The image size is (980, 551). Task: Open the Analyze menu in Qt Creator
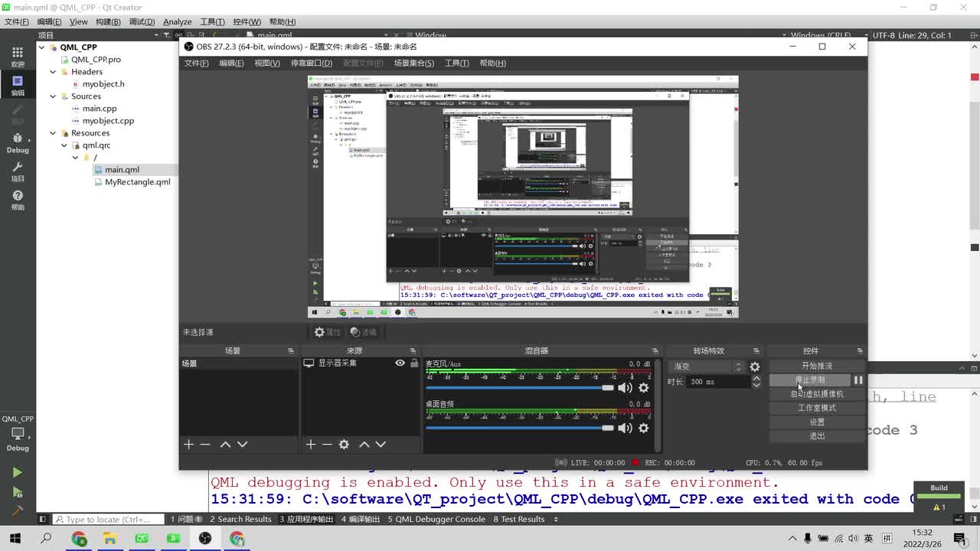(x=177, y=21)
